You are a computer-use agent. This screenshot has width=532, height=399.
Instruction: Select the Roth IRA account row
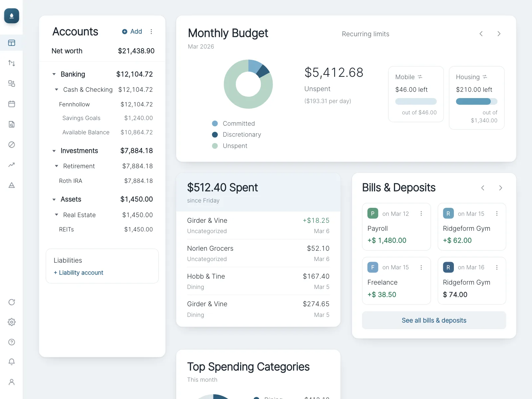click(x=106, y=181)
